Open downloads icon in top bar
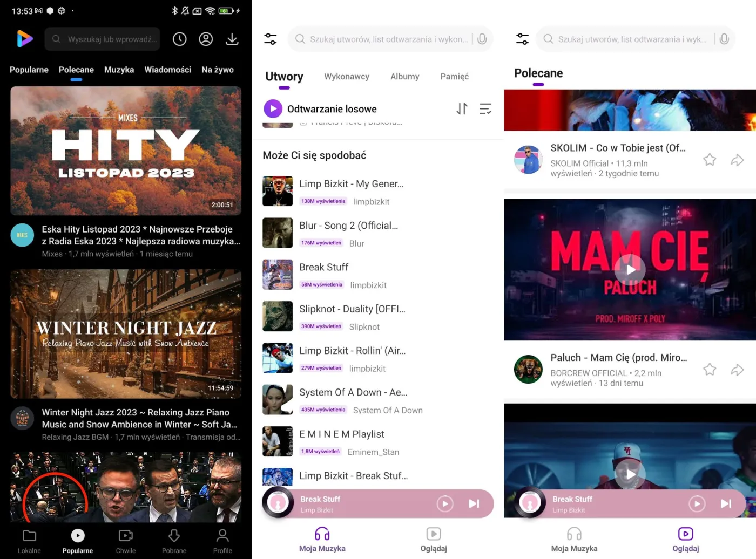 (232, 39)
